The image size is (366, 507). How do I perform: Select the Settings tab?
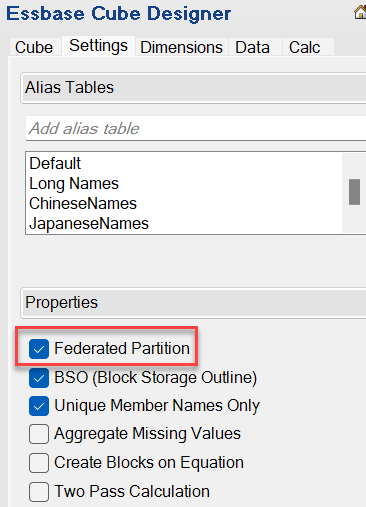pyautogui.click(x=98, y=46)
